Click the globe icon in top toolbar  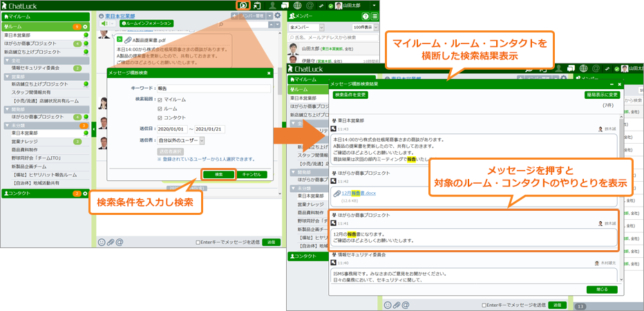point(298,6)
